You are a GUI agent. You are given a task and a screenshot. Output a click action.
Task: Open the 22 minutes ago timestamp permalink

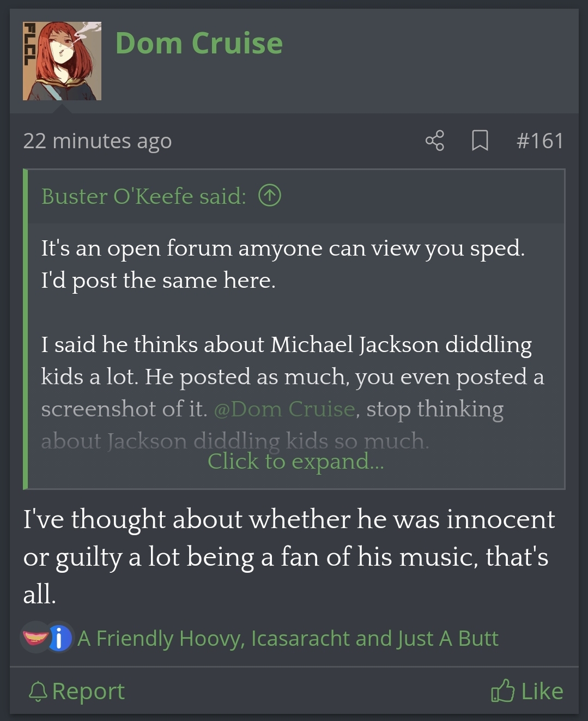tap(98, 141)
